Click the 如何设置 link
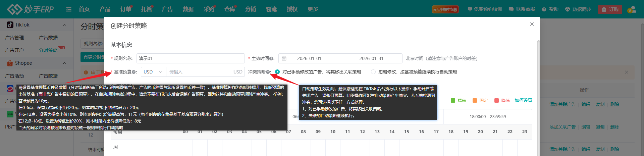The image size is (644, 156). pos(523,100)
